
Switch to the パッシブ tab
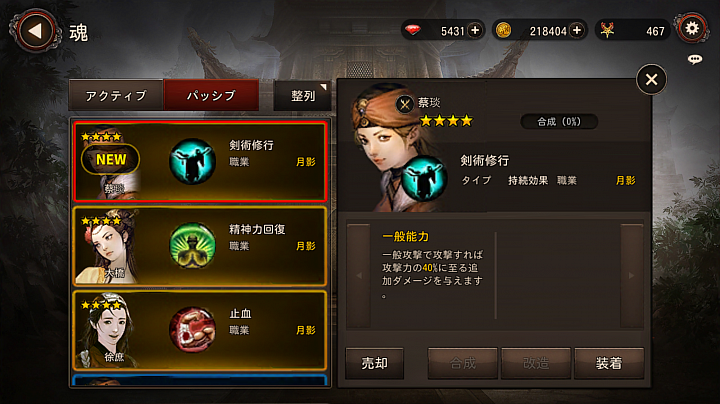[211, 95]
